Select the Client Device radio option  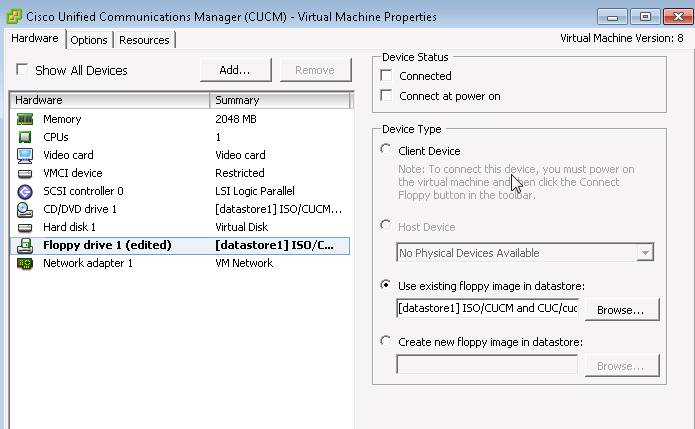[x=386, y=150]
